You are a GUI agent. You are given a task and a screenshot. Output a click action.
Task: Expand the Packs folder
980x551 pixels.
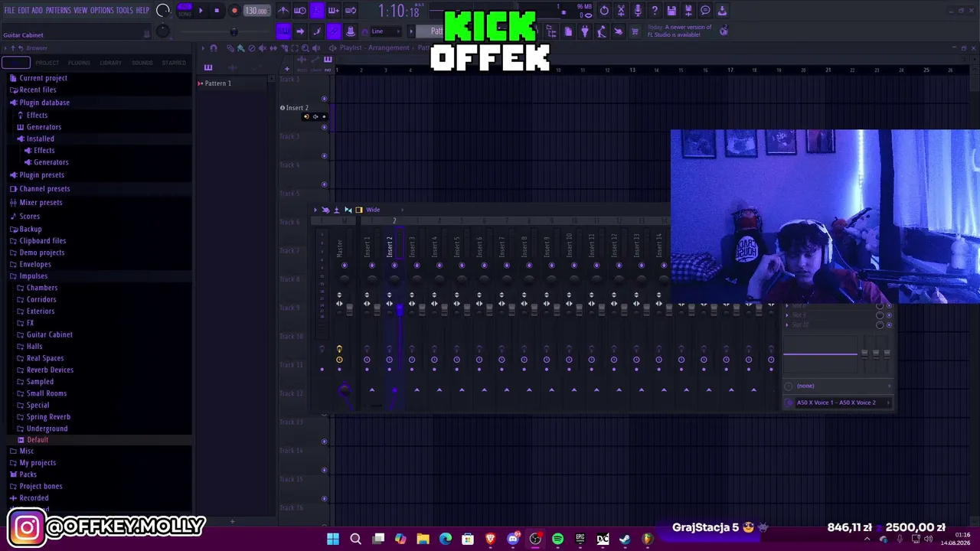click(28, 474)
